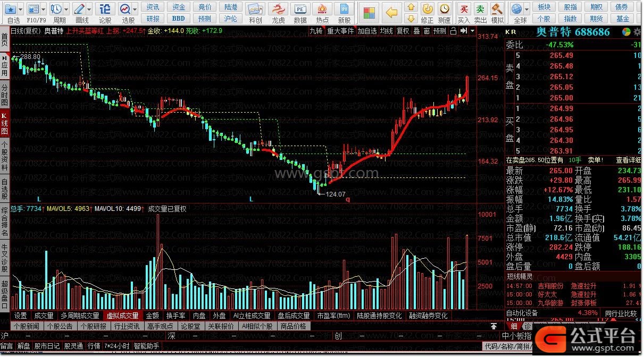
Task: Expand the 全球 dropdown arrow
Action: (x=526, y=9)
